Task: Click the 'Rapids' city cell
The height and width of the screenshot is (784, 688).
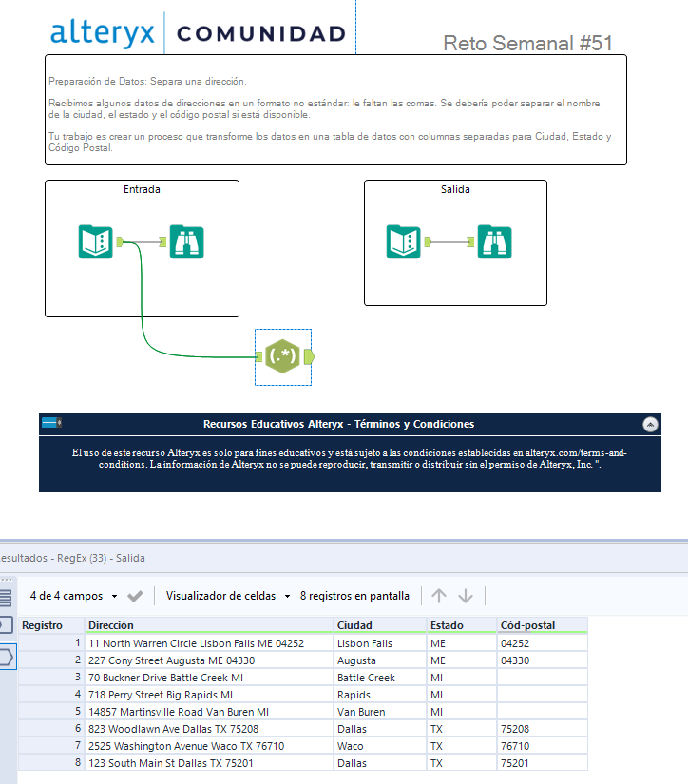Action: tap(380, 695)
